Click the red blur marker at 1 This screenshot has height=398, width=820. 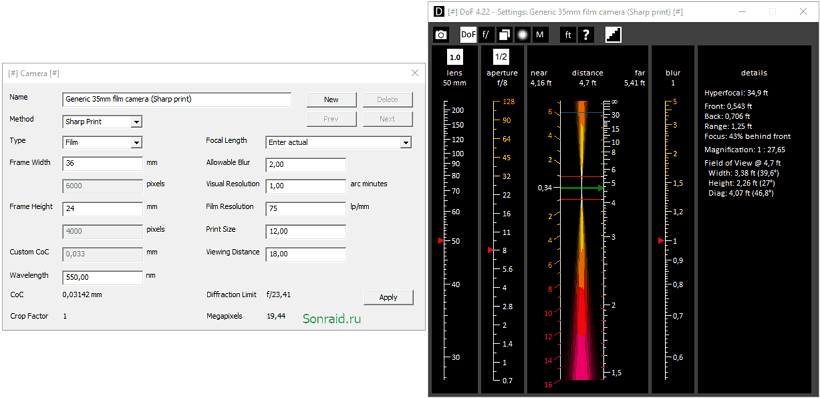(661, 241)
